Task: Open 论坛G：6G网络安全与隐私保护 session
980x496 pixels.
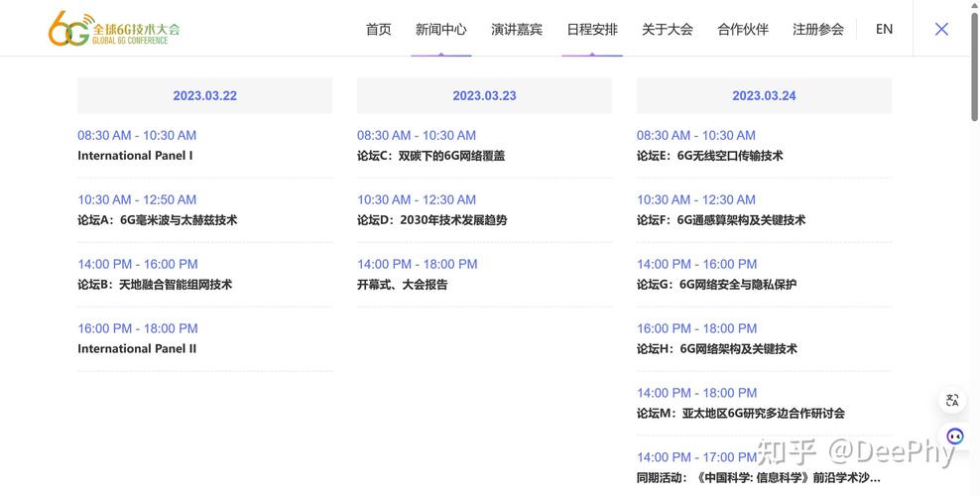Action: point(717,285)
